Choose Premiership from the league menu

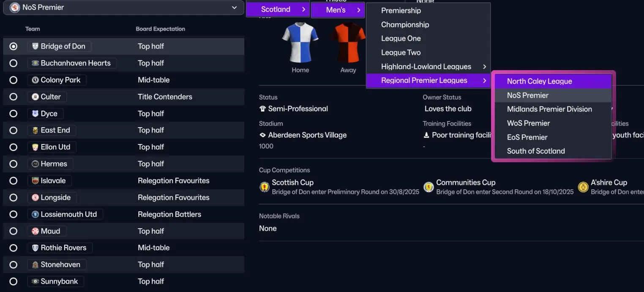coord(401,11)
